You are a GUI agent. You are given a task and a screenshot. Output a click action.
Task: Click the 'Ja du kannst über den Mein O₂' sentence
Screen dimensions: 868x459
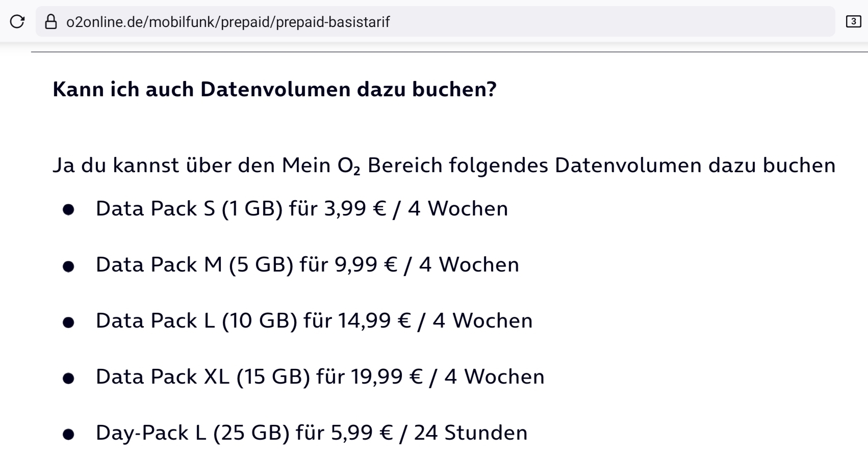(444, 166)
